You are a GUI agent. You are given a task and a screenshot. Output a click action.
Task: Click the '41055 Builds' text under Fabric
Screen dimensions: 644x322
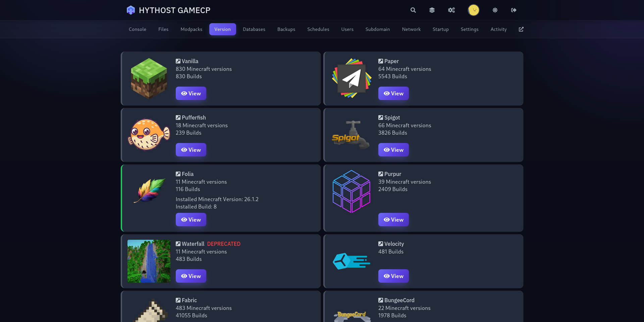click(192, 315)
